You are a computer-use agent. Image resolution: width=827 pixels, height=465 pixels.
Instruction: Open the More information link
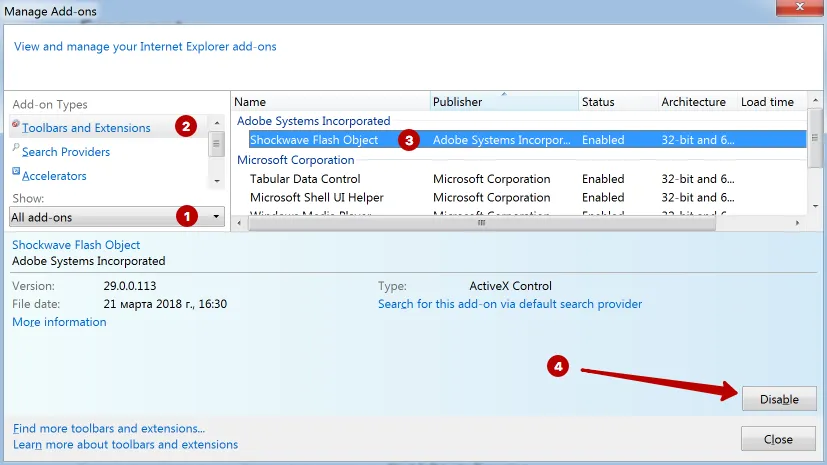[59, 322]
